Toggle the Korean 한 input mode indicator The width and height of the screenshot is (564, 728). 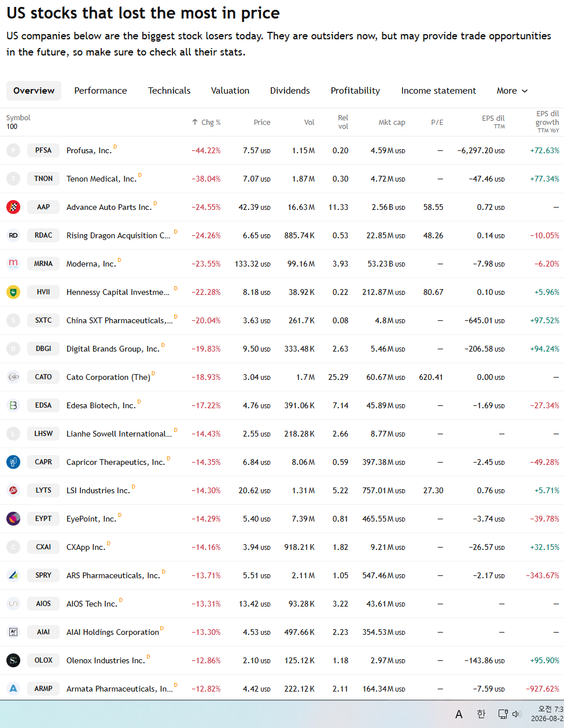[481, 714]
